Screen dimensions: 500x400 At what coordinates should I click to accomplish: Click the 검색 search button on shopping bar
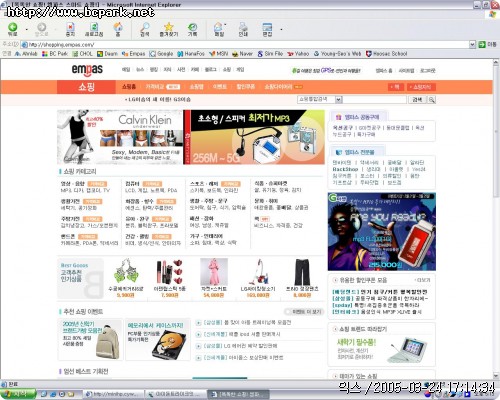click(417, 100)
